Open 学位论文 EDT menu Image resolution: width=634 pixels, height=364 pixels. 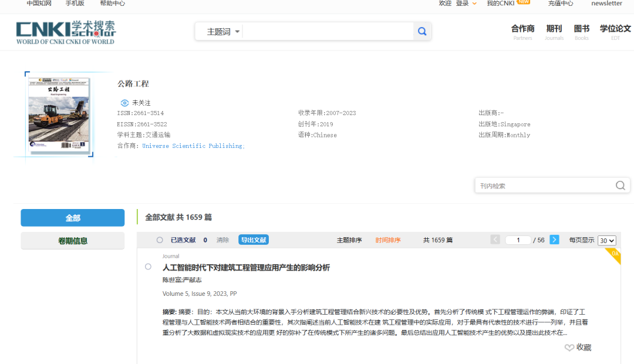coord(615,32)
